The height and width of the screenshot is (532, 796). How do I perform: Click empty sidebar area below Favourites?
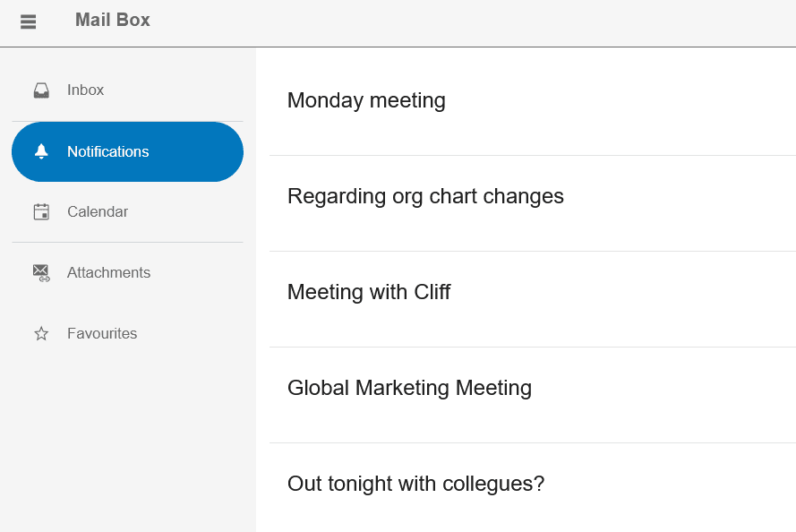(x=127, y=447)
